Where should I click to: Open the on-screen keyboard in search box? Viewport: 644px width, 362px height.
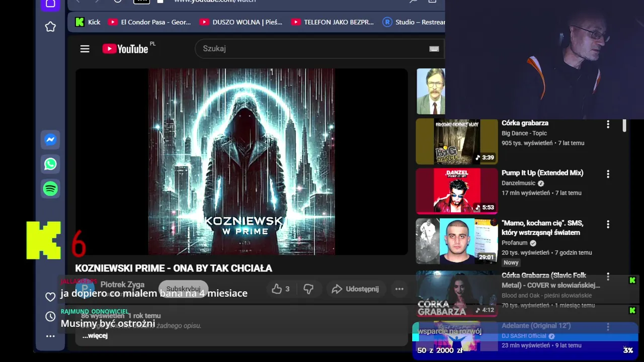[x=434, y=49]
